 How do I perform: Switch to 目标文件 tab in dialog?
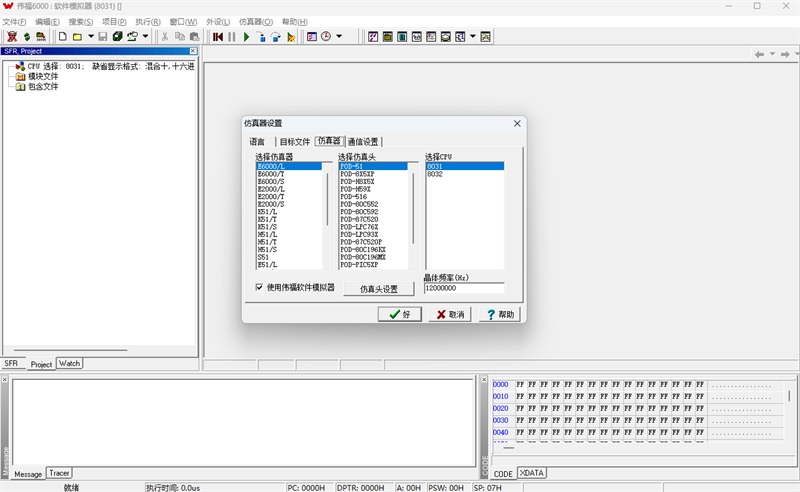(294, 142)
